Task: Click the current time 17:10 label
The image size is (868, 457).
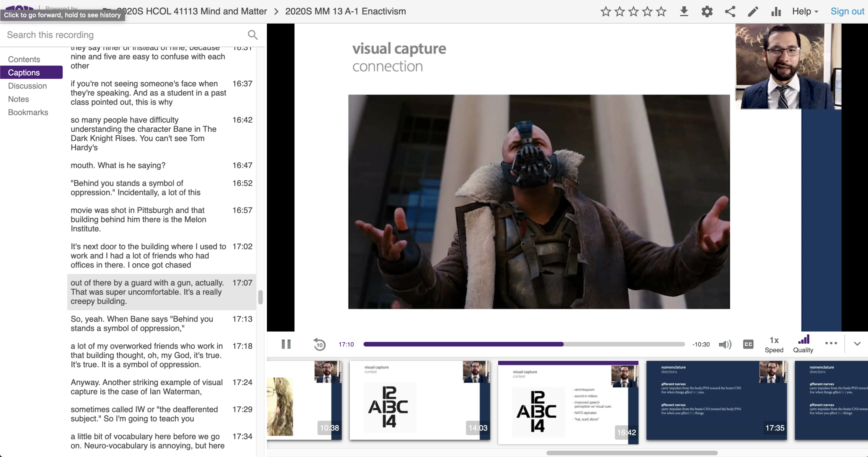Action: 346,344
